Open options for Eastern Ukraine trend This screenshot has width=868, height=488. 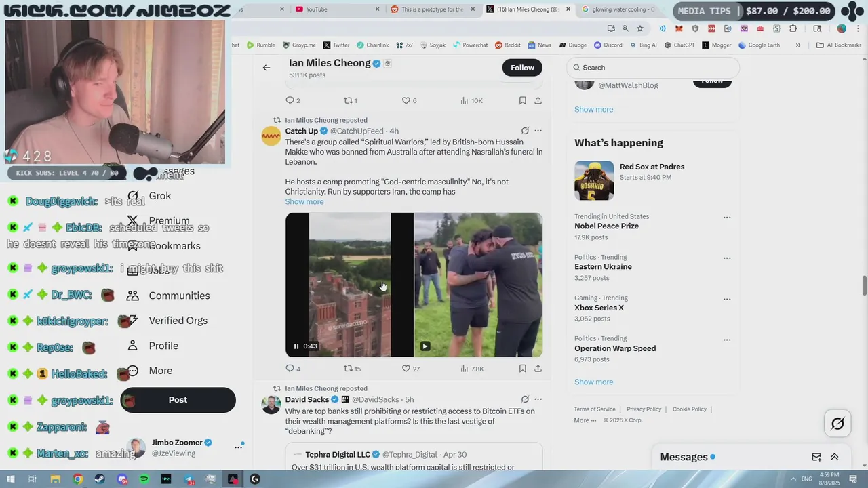(x=727, y=258)
